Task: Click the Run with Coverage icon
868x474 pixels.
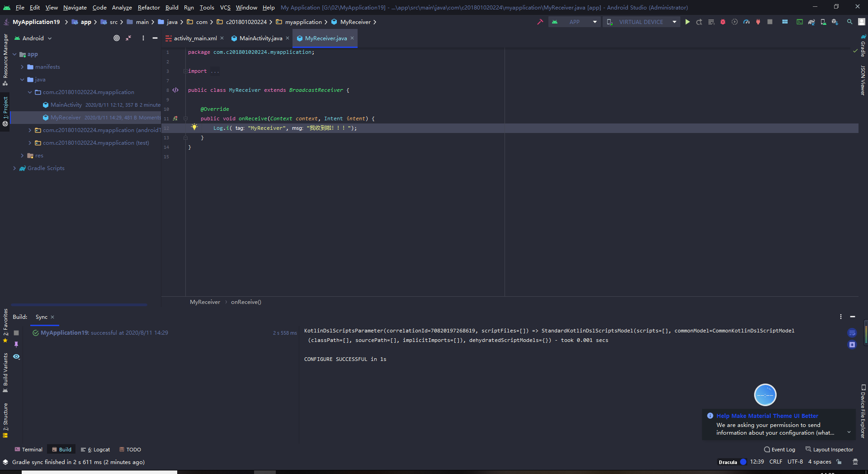Action: pos(735,22)
